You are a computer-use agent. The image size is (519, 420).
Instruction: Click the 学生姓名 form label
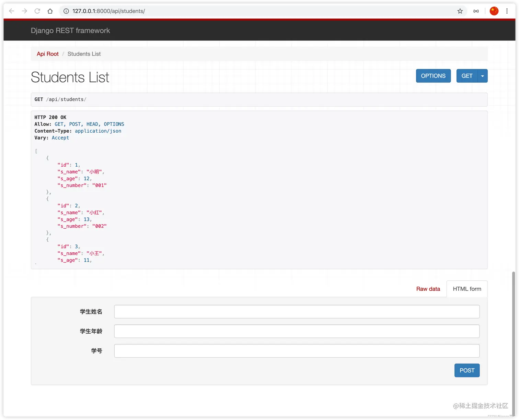[91, 312]
